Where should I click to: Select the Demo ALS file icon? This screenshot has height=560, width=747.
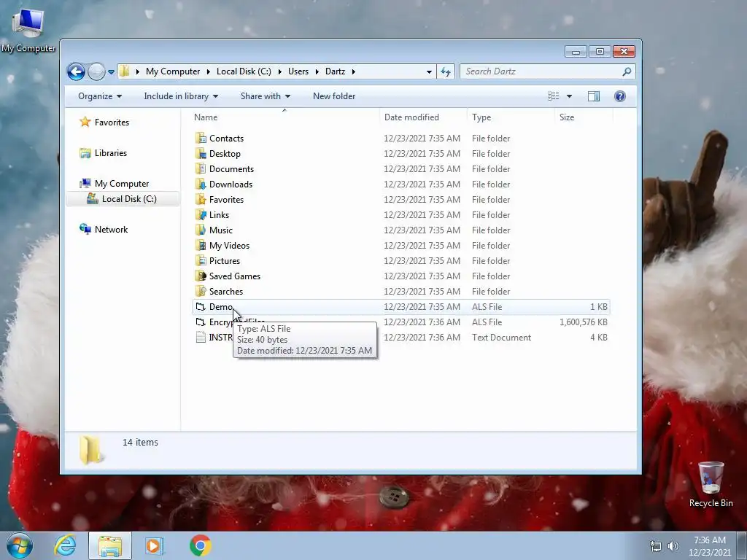coord(201,307)
